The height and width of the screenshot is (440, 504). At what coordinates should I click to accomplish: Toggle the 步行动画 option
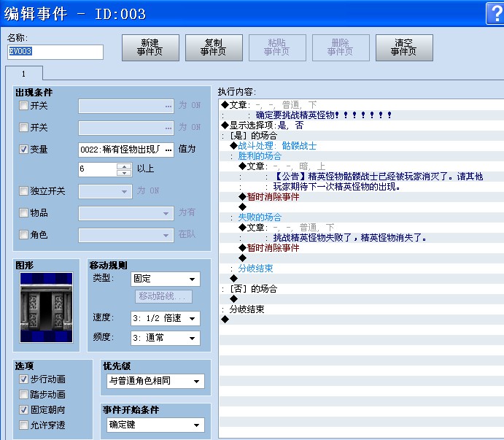coord(23,379)
